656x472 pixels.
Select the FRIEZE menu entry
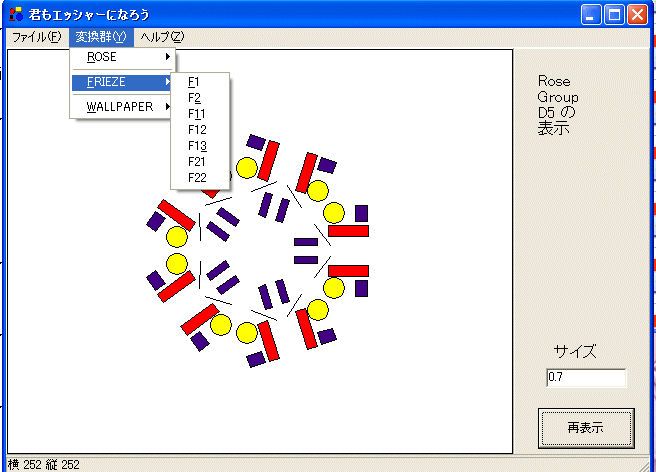(x=122, y=82)
